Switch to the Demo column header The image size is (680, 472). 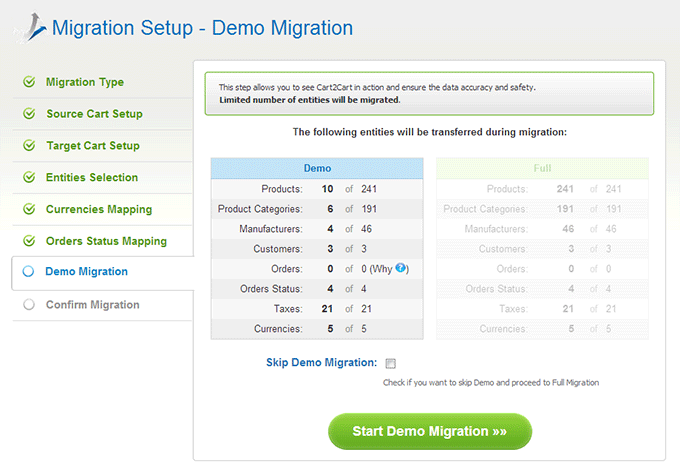317,168
